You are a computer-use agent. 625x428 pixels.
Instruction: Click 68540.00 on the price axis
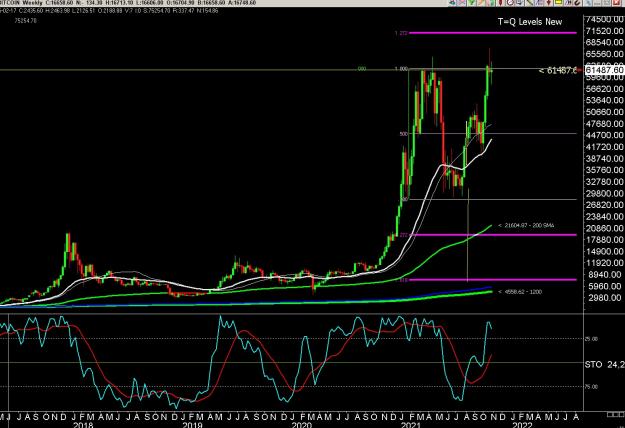605,42
